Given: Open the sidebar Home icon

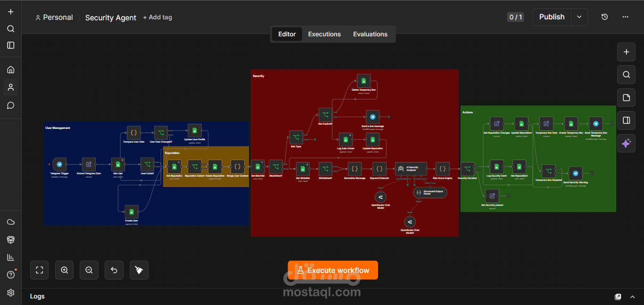Looking at the screenshot, I should click(x=11, y=70).
